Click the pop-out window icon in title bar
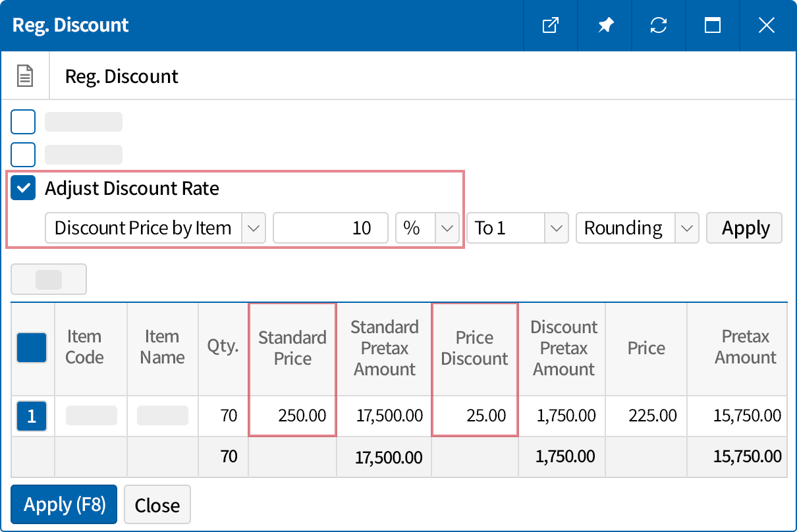 coord(551,25)
